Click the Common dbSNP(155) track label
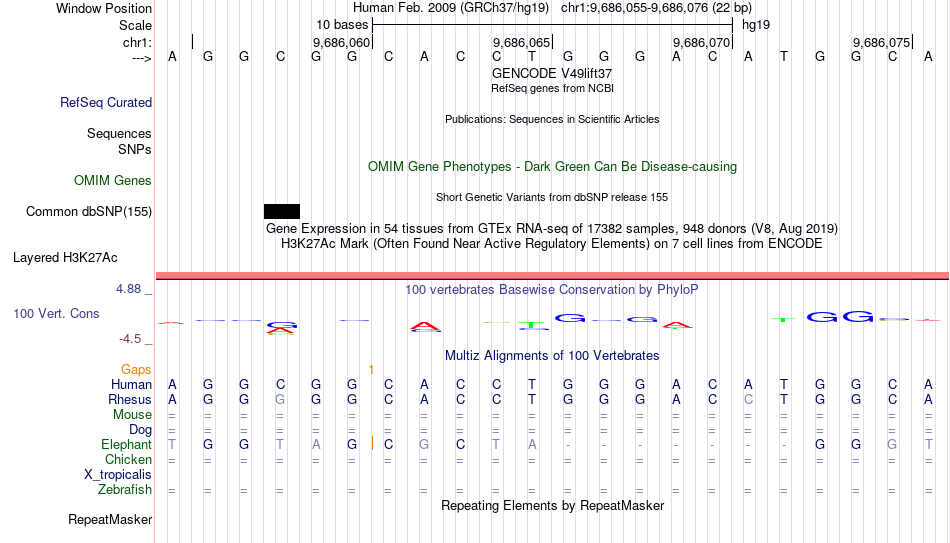 (88, 212)
